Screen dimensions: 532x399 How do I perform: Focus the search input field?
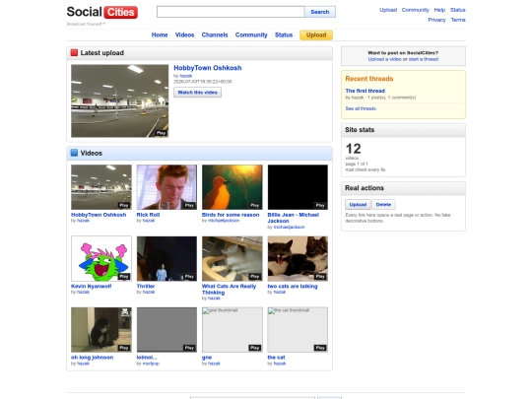231,12
